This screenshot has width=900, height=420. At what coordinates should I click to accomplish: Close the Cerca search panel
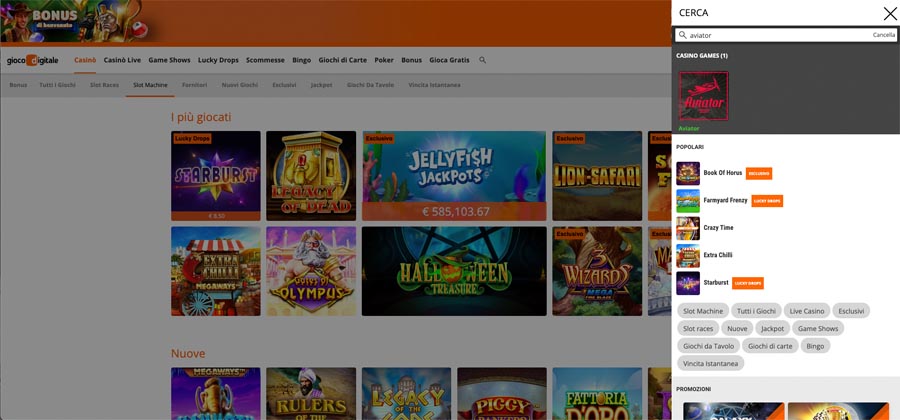click(x=890, y=13)
